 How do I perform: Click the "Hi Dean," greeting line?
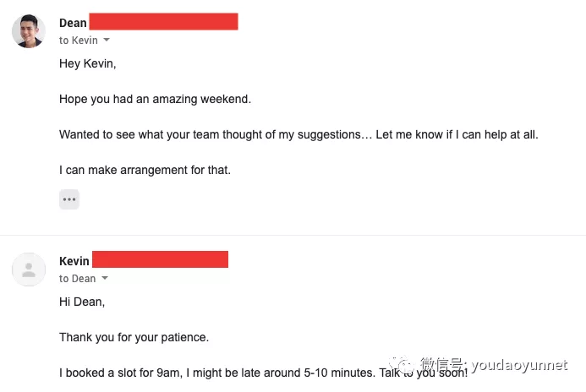(x=82, y=302)
